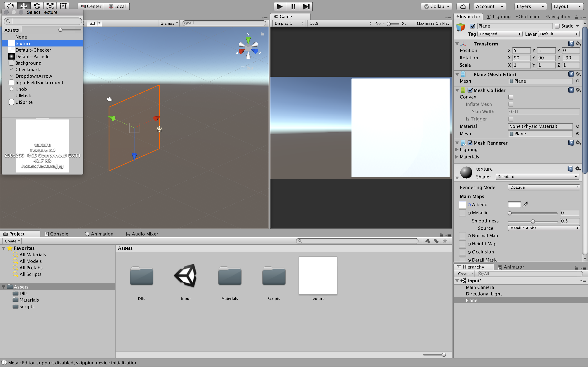Viewport: 588px width, 367px height.
Task: Open Mesh Filter help reference icon
Action: click(x=571, y=74)
